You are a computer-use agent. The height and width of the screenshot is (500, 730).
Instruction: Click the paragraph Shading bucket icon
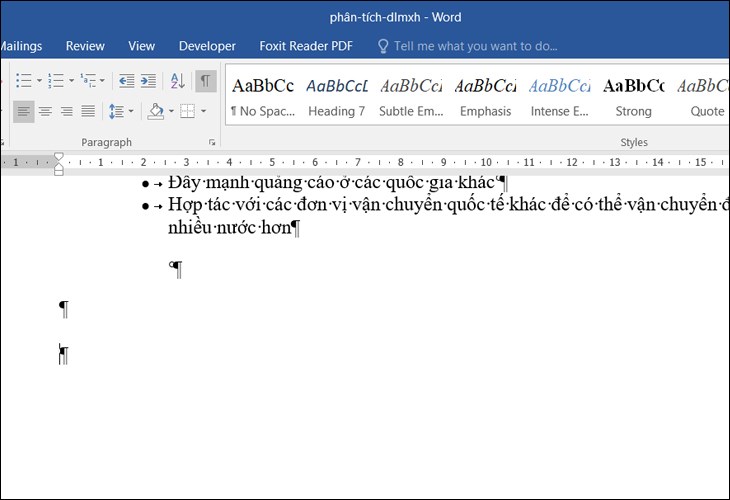(154, 111)
